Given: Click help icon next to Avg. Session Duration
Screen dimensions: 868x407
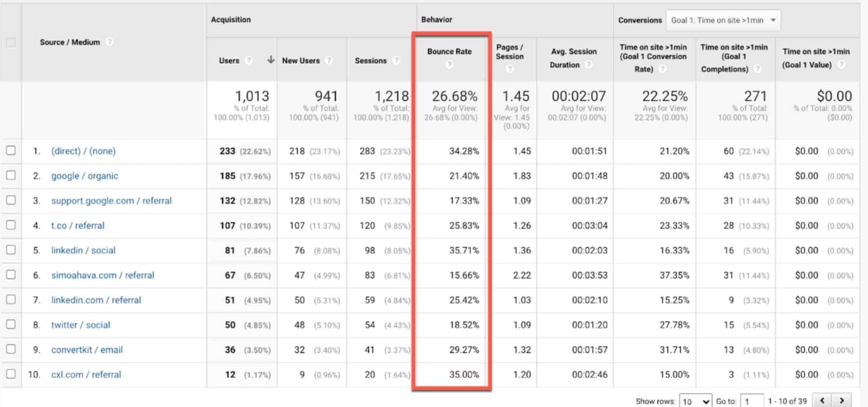Looking at the screenshot, I should point(589,65).
